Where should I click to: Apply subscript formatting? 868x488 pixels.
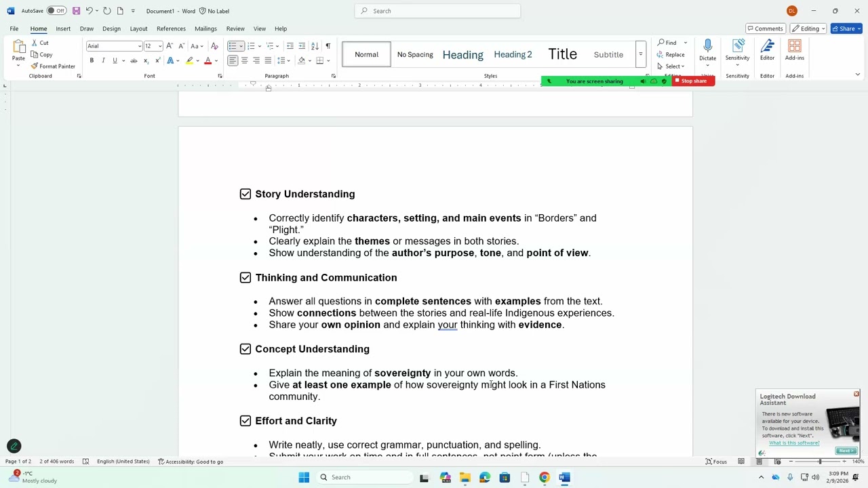[x=146, y=60]
